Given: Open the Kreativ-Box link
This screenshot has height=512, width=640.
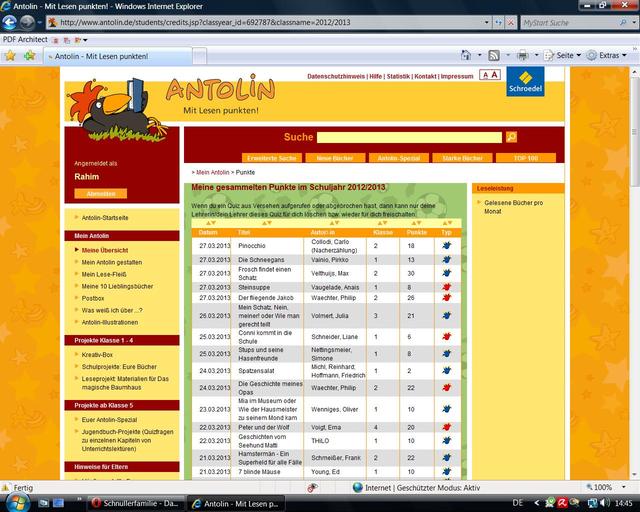Looking at the screenshot, I should click(97, 355).
